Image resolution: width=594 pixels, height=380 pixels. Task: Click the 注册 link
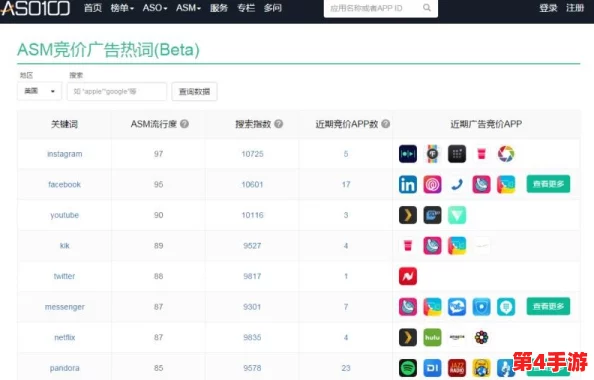pyautogui.click(x=575, y=8)
